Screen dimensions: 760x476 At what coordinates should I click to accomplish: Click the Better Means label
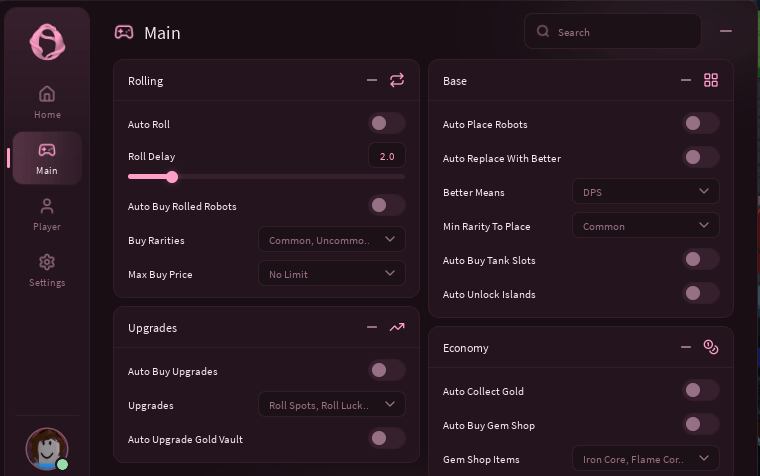point(474,192)
